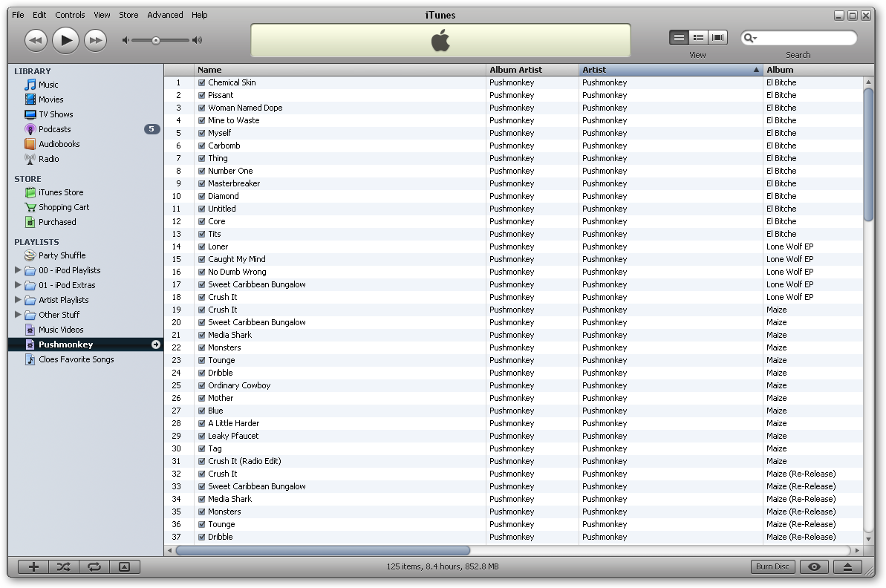
Task: Expand the Artist Playlists folder
Action: point(18,300)
